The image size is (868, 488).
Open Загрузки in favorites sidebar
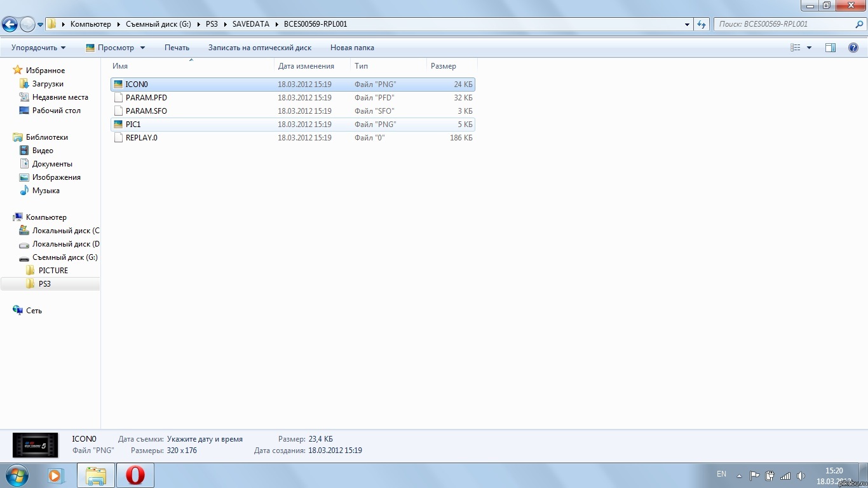coord(48,84)
